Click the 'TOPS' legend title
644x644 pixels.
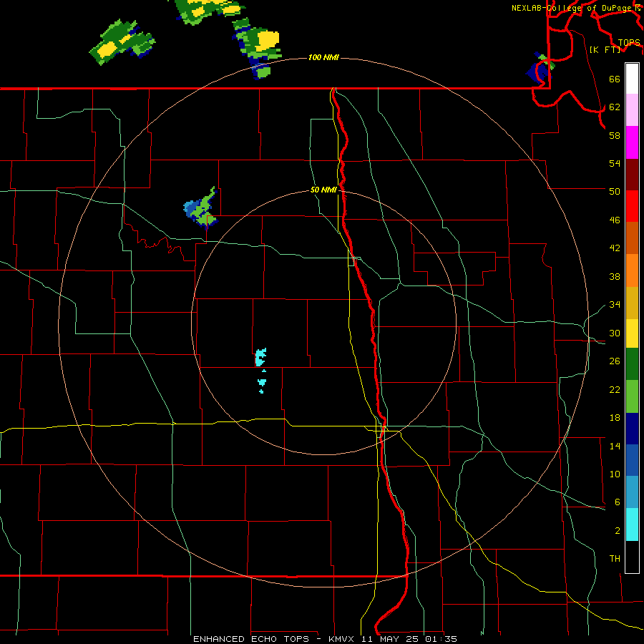point(629,43)
